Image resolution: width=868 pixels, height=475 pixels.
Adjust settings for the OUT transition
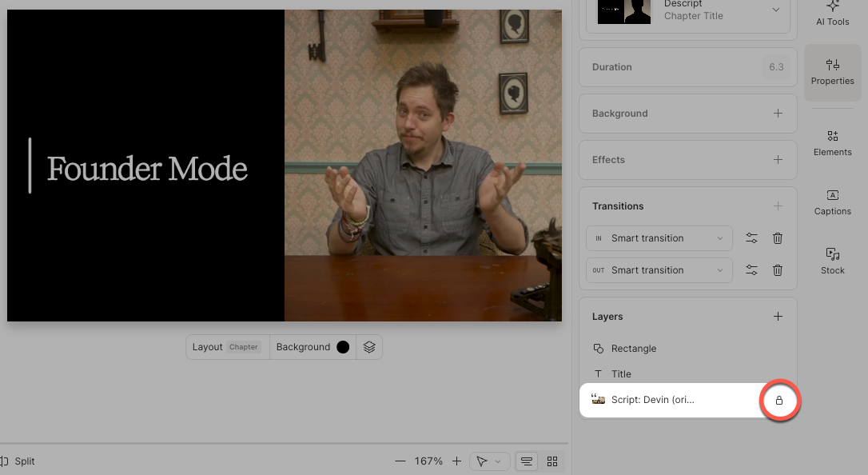(751, 270)
